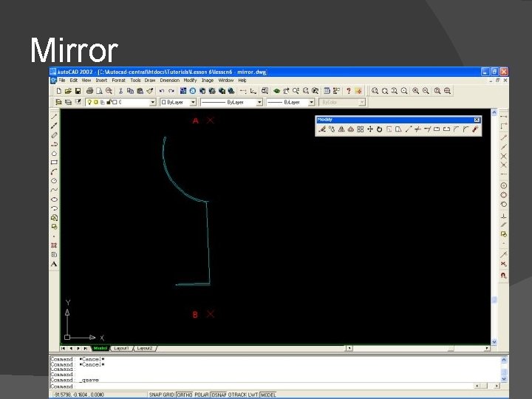Redo the undone action

coord(171,91)
